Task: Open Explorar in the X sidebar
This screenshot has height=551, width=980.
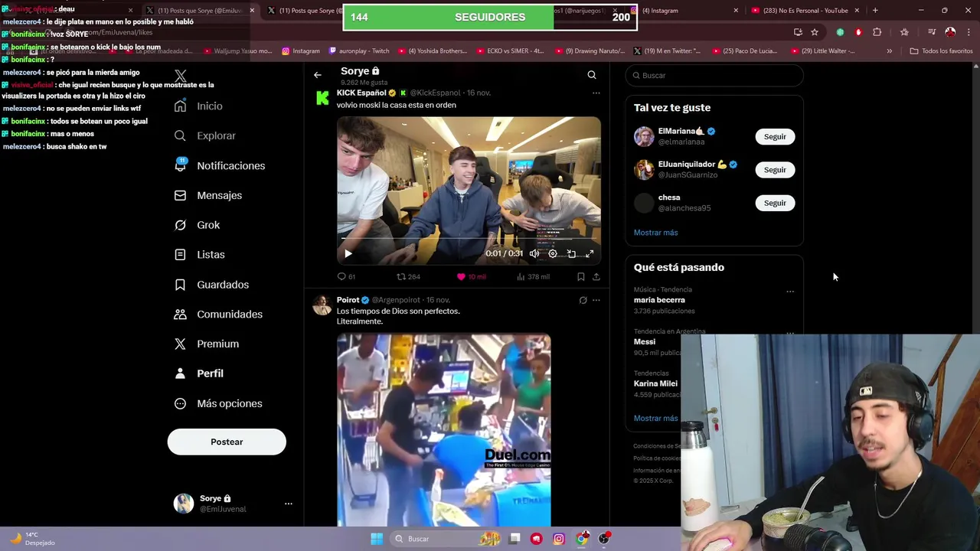Action: (x=204, y=135)
